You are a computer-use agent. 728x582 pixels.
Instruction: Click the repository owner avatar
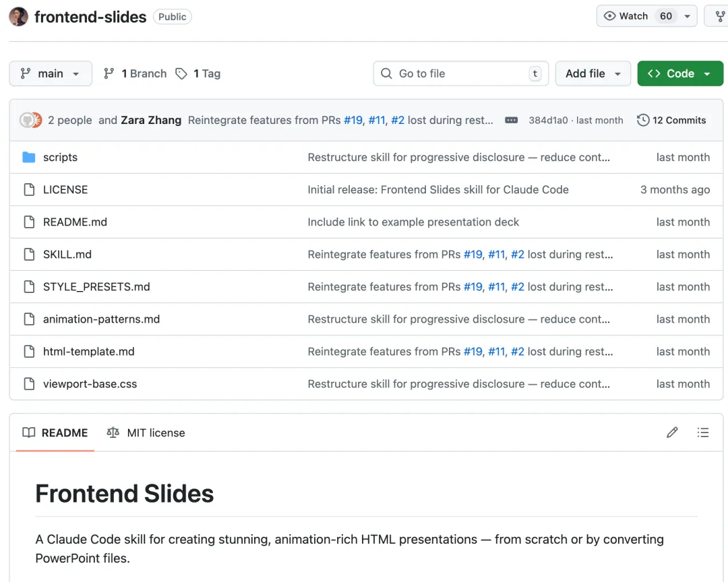coord(18,17)
